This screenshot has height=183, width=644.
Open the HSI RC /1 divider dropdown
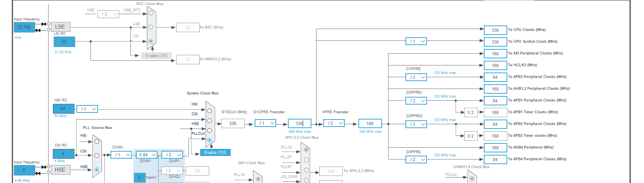(x=87, y=109)
